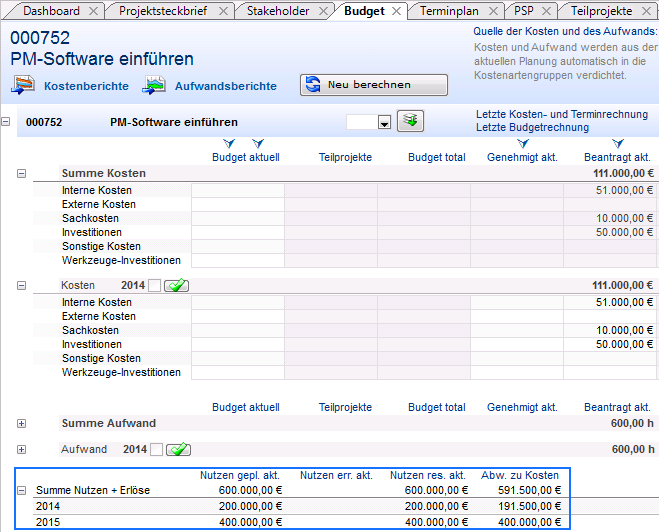Screen dimensions: 659x532
Task: Open the Aufwandsberichte report icon
Action: (154, 85)
